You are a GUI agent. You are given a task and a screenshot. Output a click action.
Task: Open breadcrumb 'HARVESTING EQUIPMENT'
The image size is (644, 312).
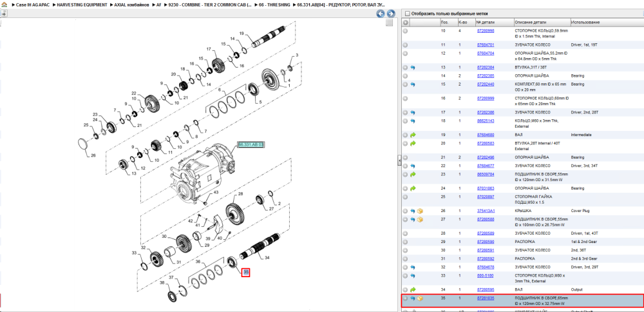(82, 4)
